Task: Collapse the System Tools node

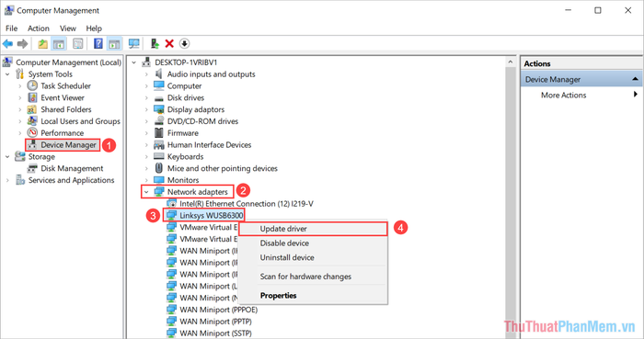Action: pos(7,74)
